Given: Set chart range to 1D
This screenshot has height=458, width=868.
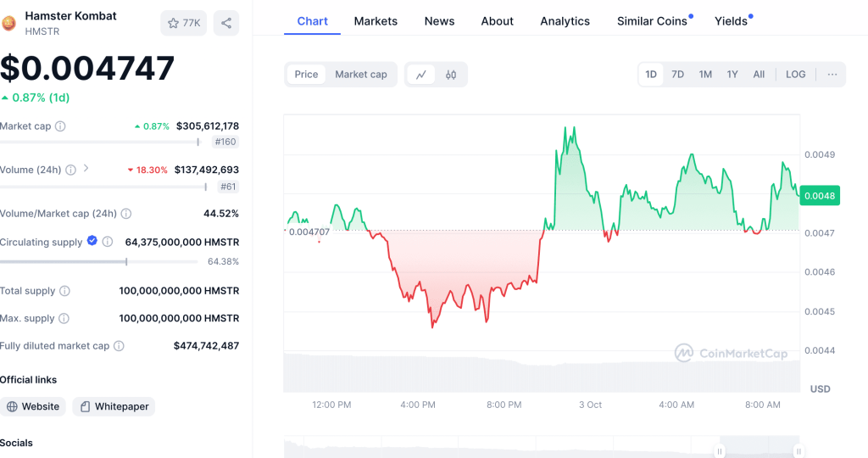Looking at the screenshot, I should click(x=651, y=74).
